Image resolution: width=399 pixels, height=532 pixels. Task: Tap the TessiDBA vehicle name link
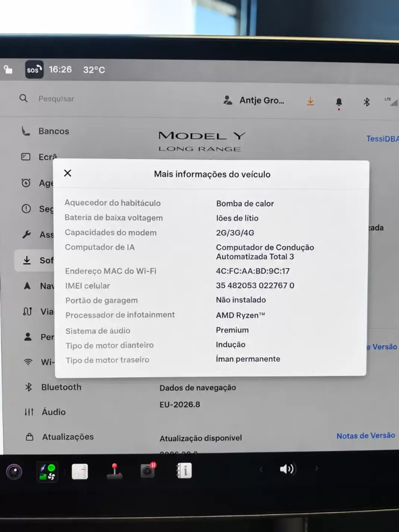pyautogui.click(x=382, y=139)
